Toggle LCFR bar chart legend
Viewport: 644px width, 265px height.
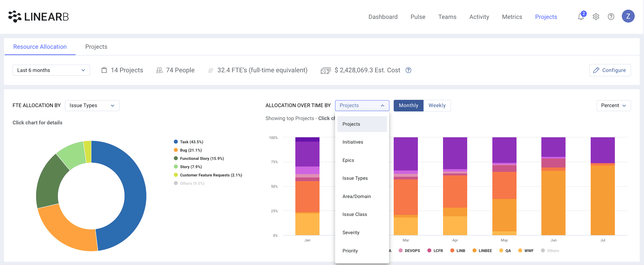435,251
